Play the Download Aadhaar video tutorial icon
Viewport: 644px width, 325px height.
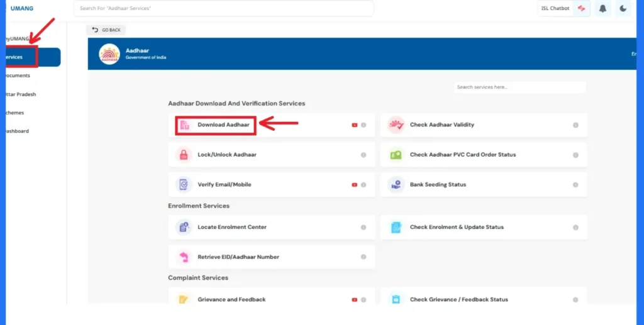355,125
